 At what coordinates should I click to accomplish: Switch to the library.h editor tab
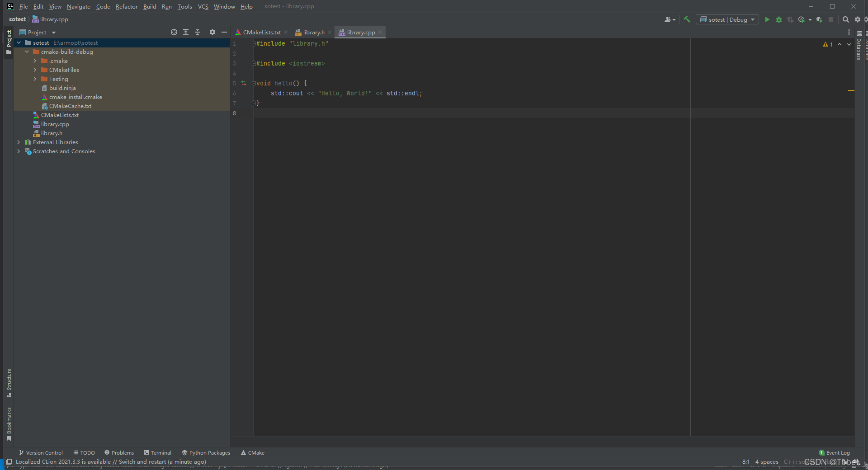(314, 32)
